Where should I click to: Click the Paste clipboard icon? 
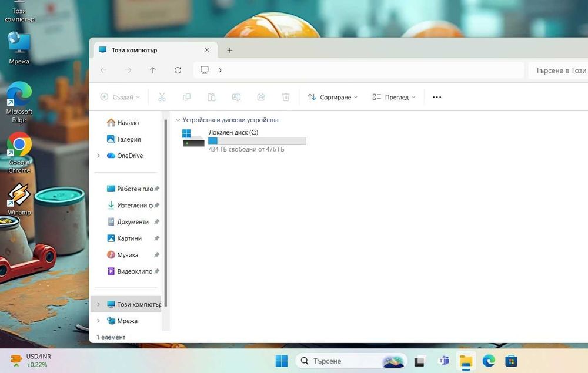212,97
